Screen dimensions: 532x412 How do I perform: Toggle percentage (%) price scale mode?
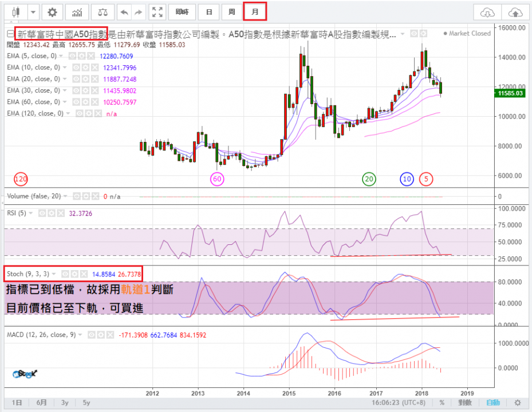[x=443, y=403]
